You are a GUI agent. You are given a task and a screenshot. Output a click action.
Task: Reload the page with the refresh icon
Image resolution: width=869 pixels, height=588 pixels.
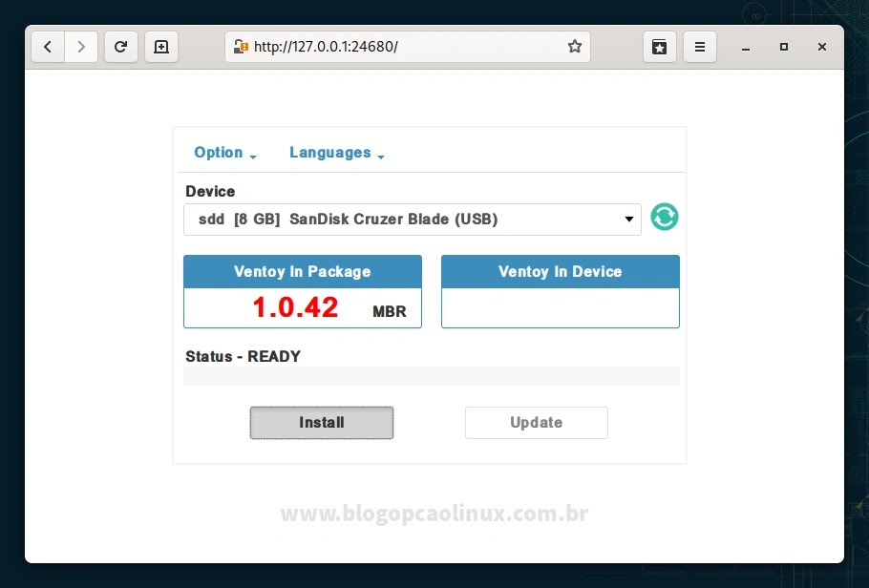[121, 47]
